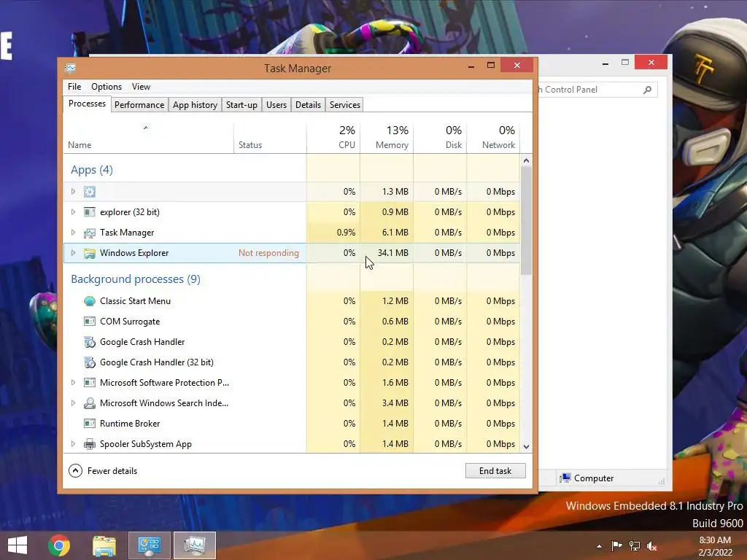Switch to the Start-up tab

click(x=241, y=105)
